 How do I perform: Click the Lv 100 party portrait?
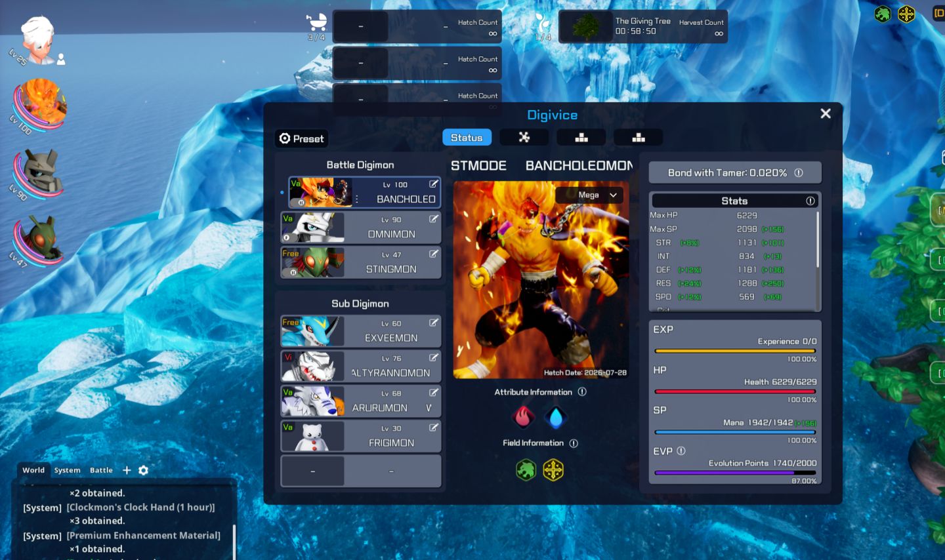[41, 104]
